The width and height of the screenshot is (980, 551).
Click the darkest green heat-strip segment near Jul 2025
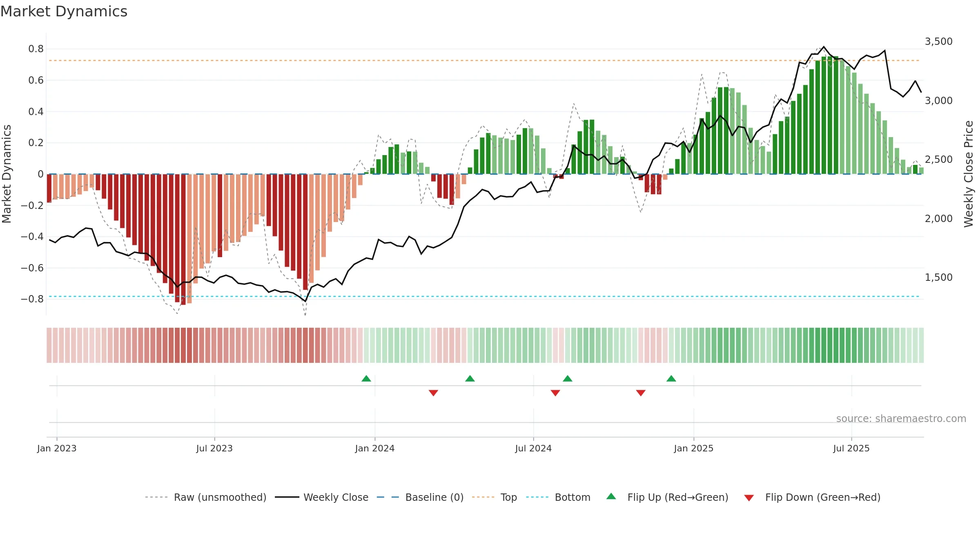[836, 345]
